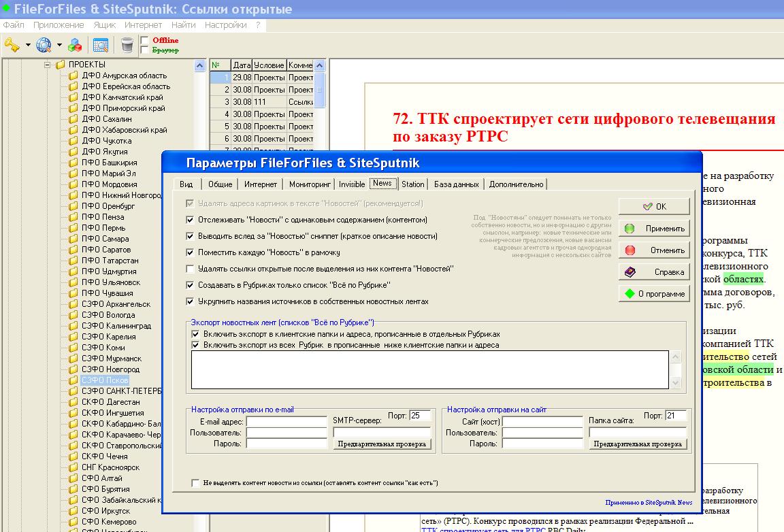Click folder icon of ПФО Башкирия

click(x=73, y=163)
